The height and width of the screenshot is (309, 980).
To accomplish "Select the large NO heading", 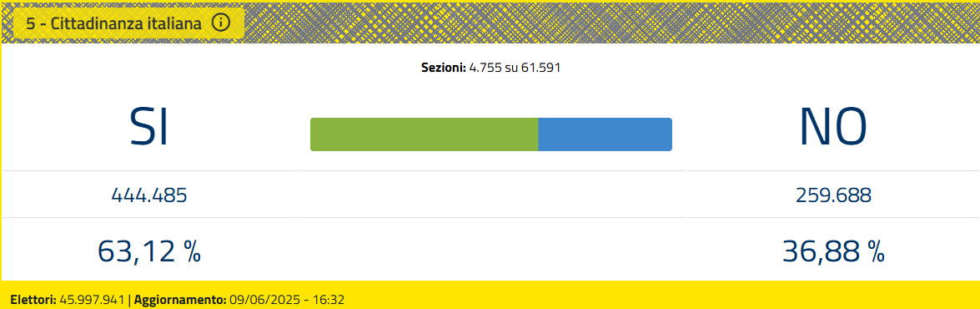I will pos(833,127).
